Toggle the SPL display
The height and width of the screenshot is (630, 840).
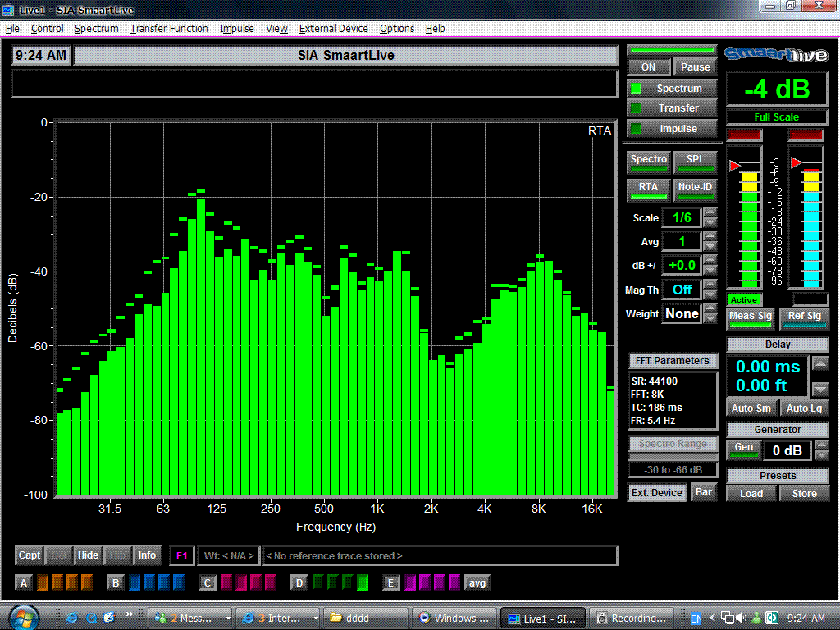(695, 162)
